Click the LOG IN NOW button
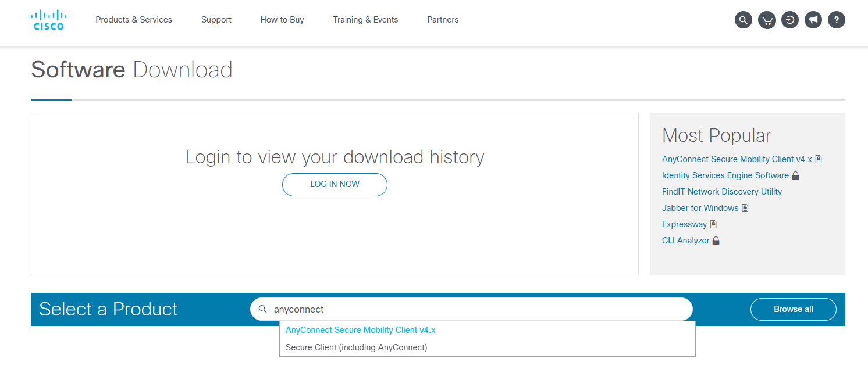The height and width of the screenshot is (373, 868). coord(335,185)
